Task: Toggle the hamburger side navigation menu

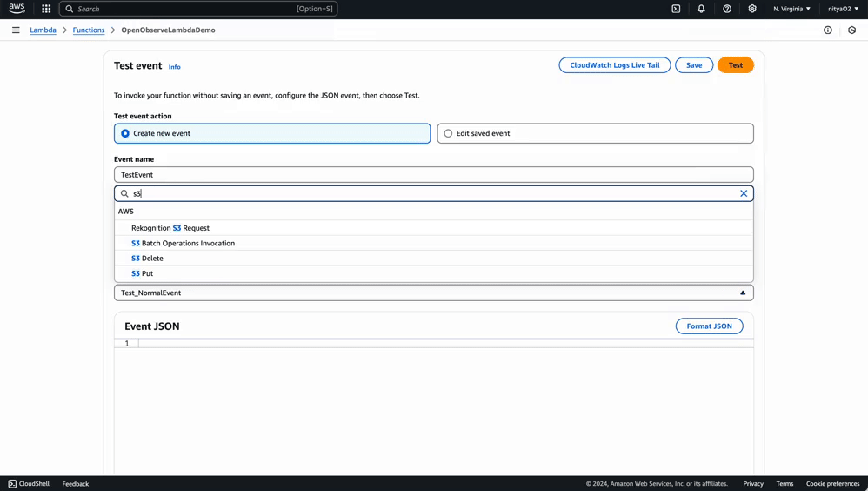Action: (16, 30)
